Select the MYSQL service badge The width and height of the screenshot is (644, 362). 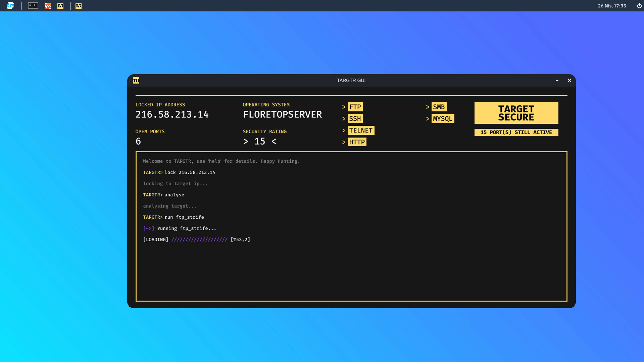pyautogui.click(x=443, y=118)
